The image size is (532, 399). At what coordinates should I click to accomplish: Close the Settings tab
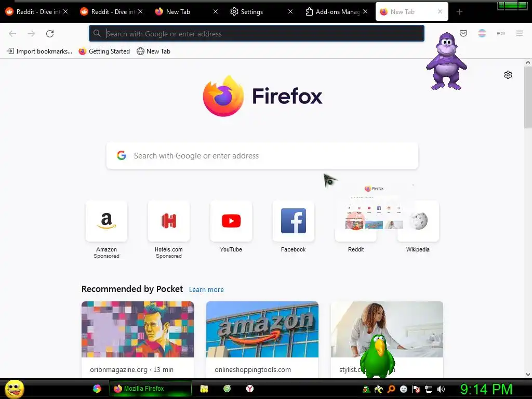[290, 11]
